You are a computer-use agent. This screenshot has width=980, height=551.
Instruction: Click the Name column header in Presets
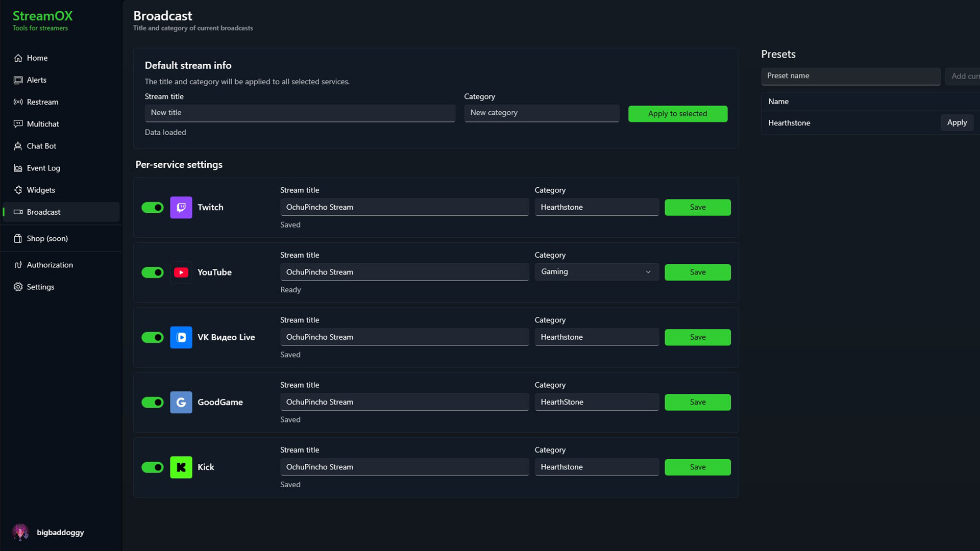tap(778, 102)
